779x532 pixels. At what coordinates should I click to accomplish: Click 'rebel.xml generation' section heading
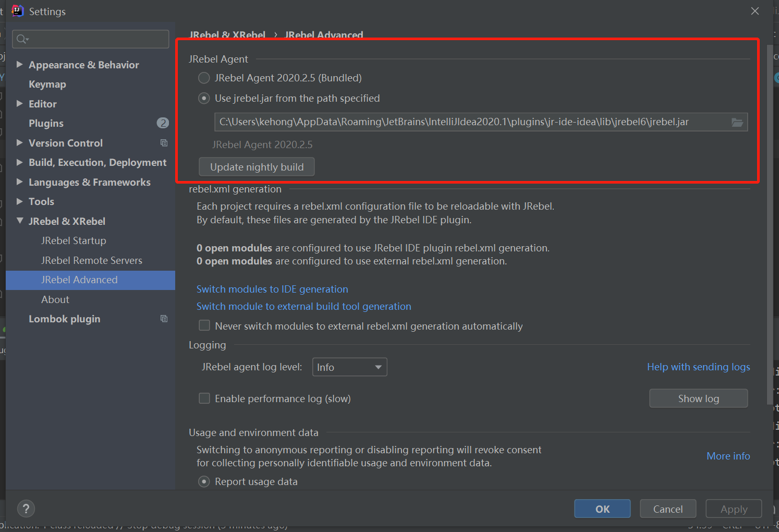235,189
